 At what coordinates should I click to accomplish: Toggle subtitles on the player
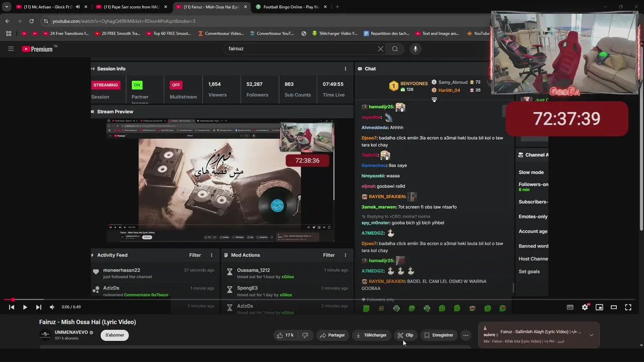click(570, 307)
